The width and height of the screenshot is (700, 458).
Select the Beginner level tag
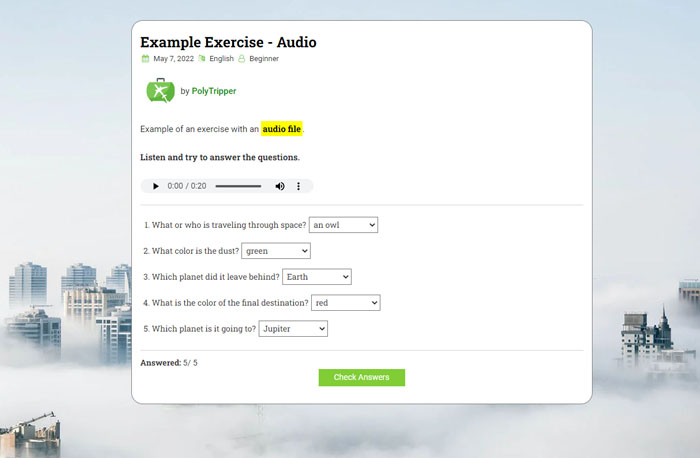pos(264,59)
